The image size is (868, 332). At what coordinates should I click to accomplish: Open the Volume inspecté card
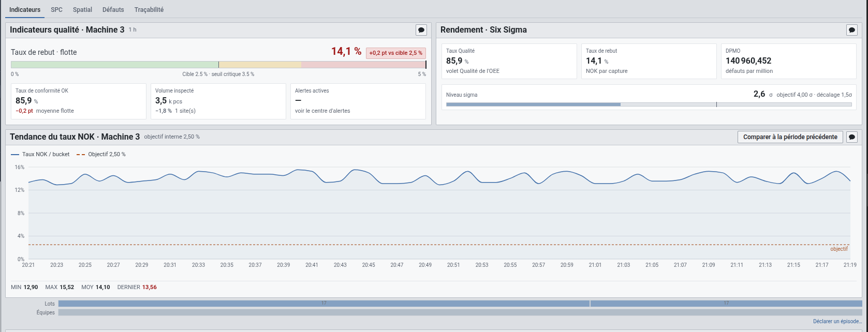coord(218,101)
